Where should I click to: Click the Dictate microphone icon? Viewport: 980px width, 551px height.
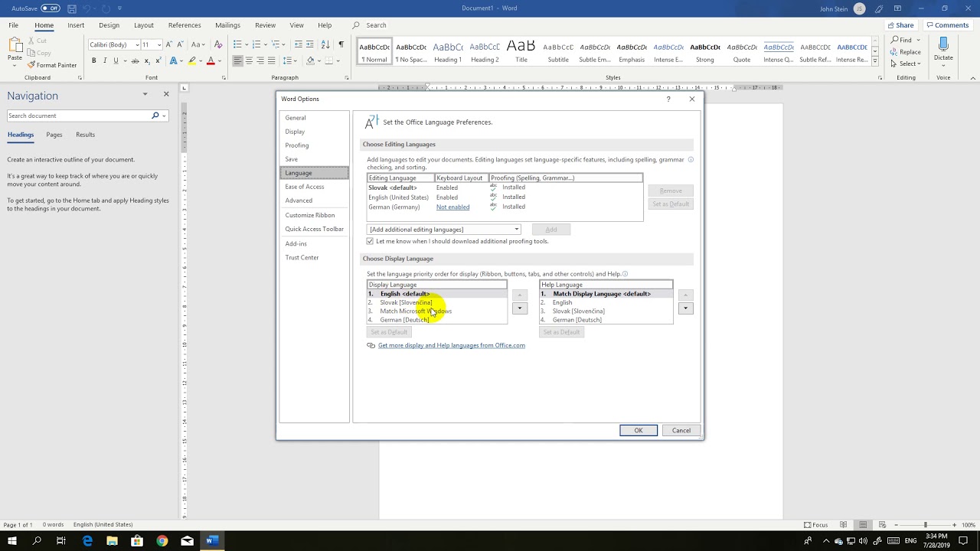click(x=943, y=44)
